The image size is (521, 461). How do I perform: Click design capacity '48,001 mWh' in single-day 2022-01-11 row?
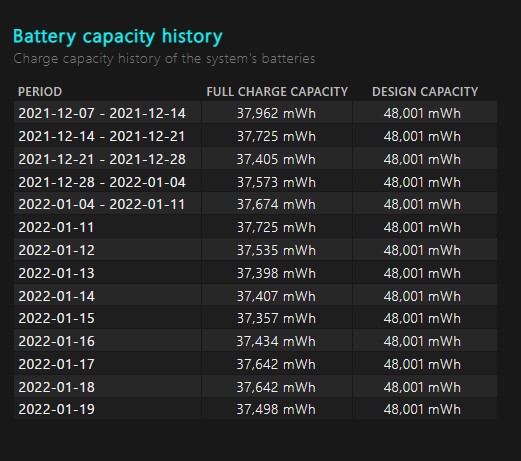tap(422, 227)
